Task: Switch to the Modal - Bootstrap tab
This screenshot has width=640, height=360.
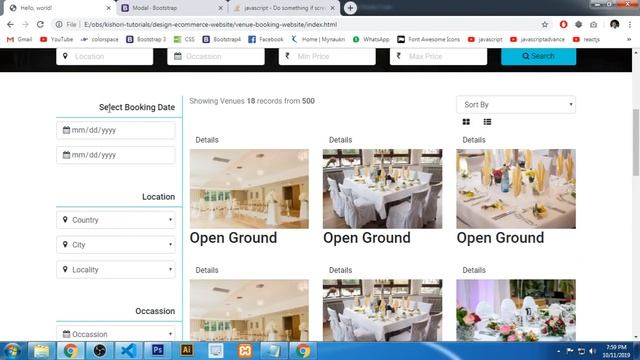Action: click(171, 8)
